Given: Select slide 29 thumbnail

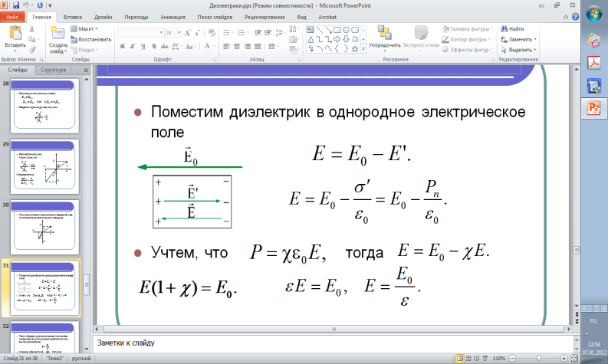Looking at the screenshot, I should 44,167.
